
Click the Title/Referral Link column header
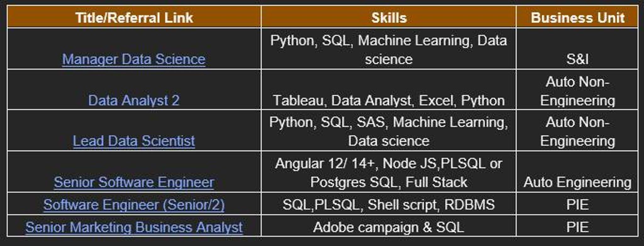coord(134,18)
